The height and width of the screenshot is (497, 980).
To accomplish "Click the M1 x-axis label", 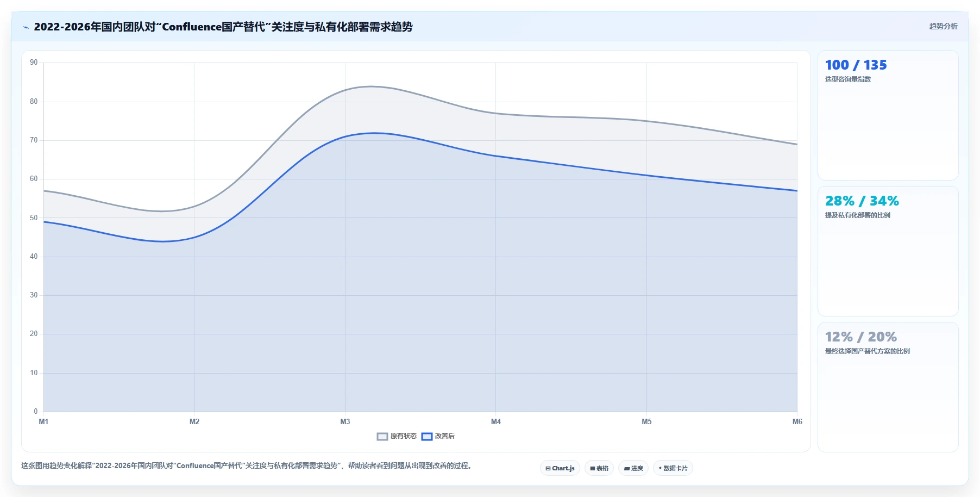I will (43, 422).
